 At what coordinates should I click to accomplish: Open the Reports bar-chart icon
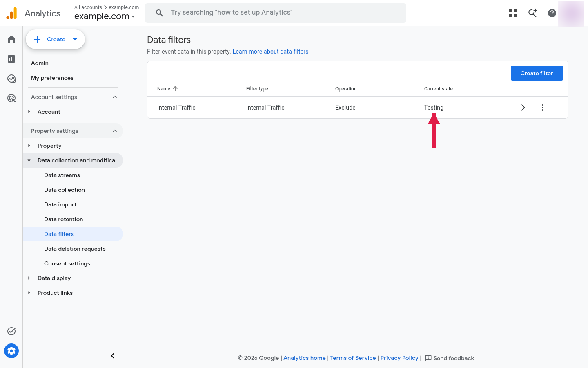(11, 59)
